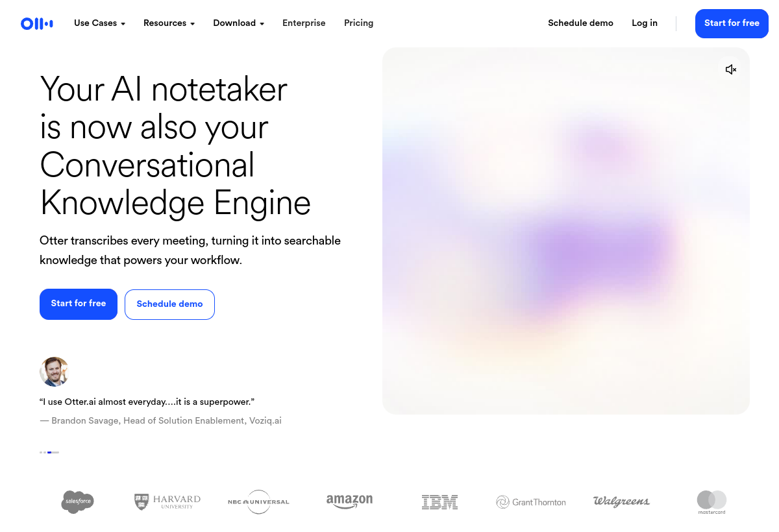Image resolution: width=779 pixels, height=532 pixels.
Task: Click Start for free below the headline
Action: [x=79, y=304]
